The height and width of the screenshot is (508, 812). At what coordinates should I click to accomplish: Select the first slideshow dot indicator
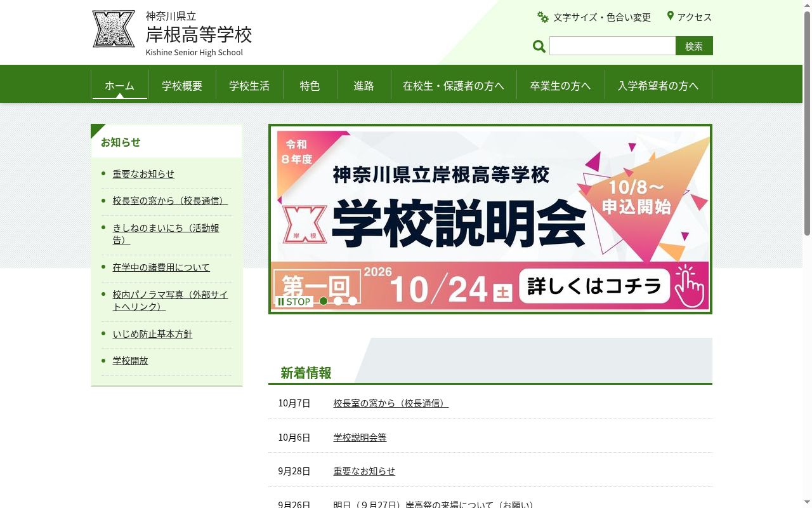coord(324,301)
